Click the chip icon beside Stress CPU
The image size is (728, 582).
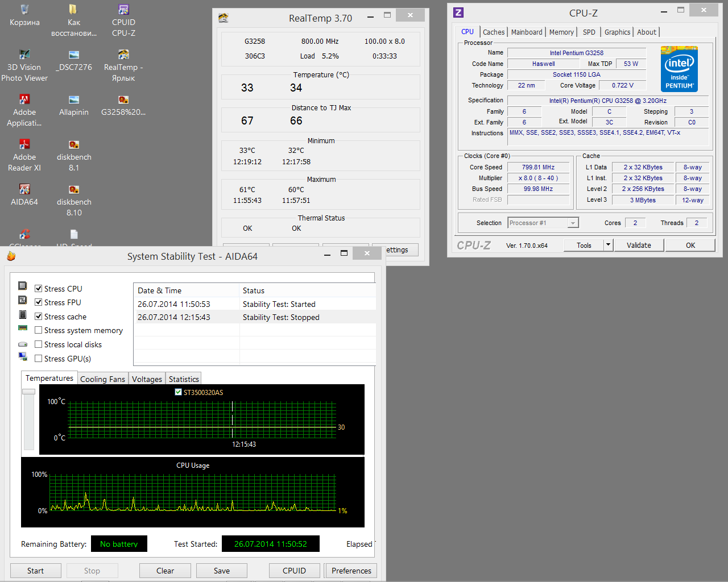tap(23, 286)
